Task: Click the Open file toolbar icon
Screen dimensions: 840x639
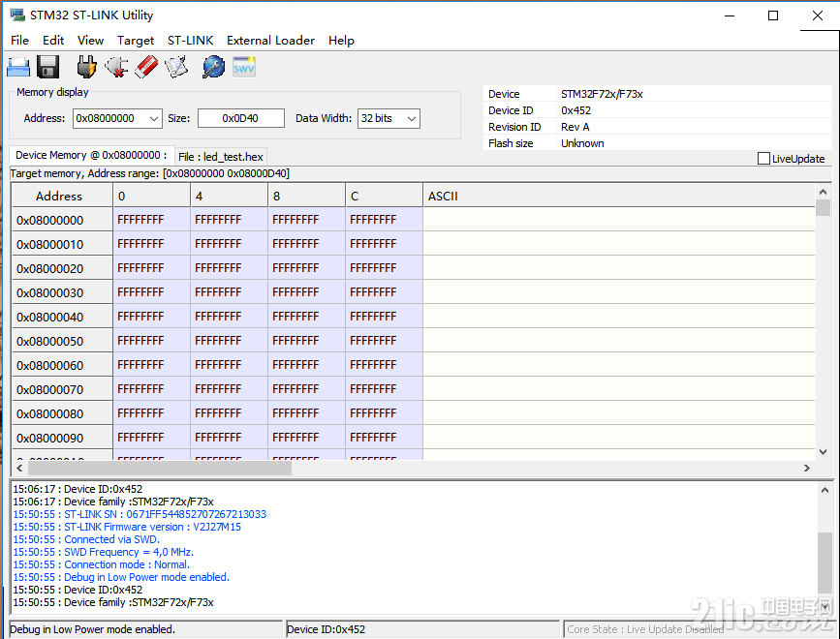Action: point(18,68)
